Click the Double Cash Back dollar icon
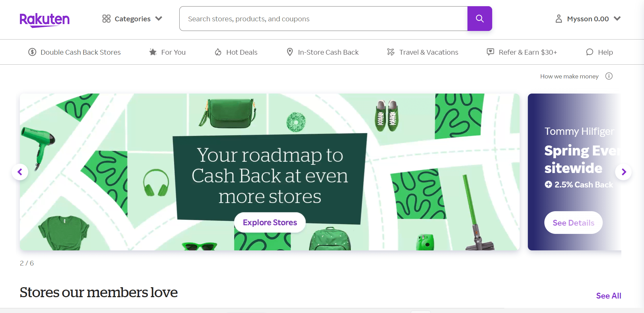 click(32, 52)
